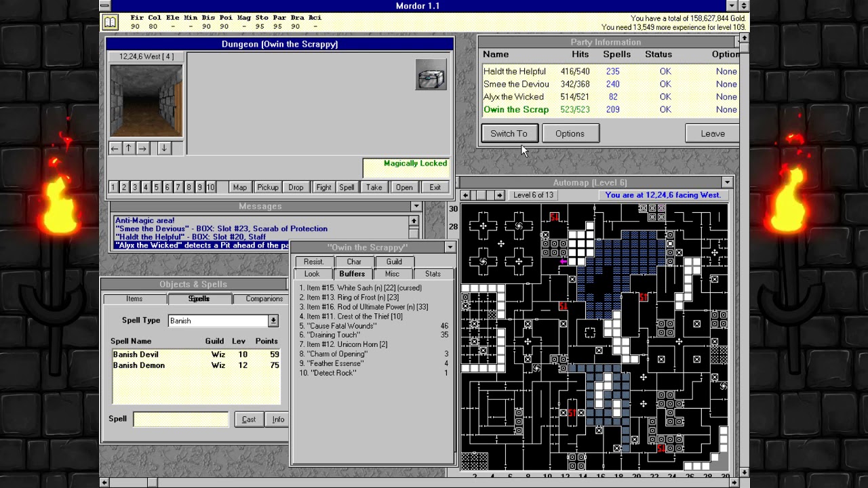
Task: Open party Options button
Action: (570, 134)
